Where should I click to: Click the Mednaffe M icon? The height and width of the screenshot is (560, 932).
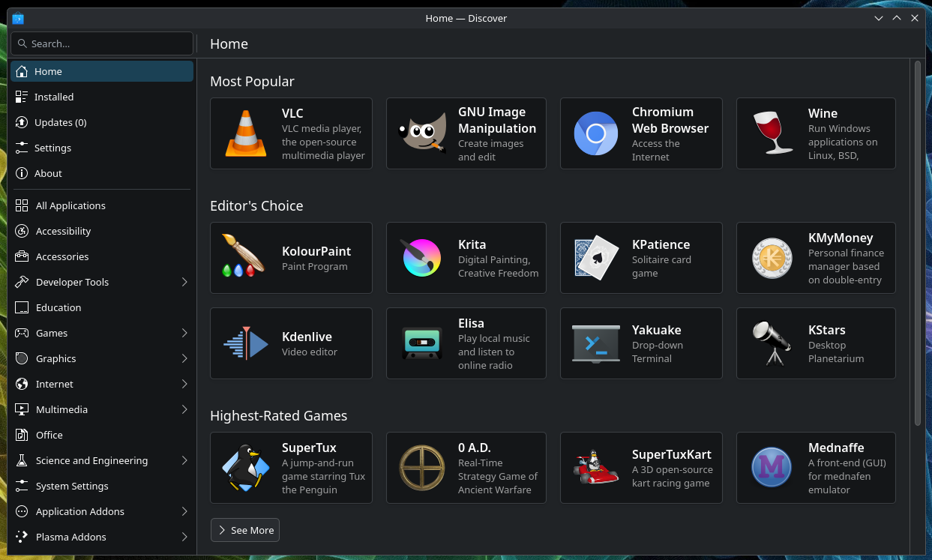pyautogui.click(x=772, y=468)
